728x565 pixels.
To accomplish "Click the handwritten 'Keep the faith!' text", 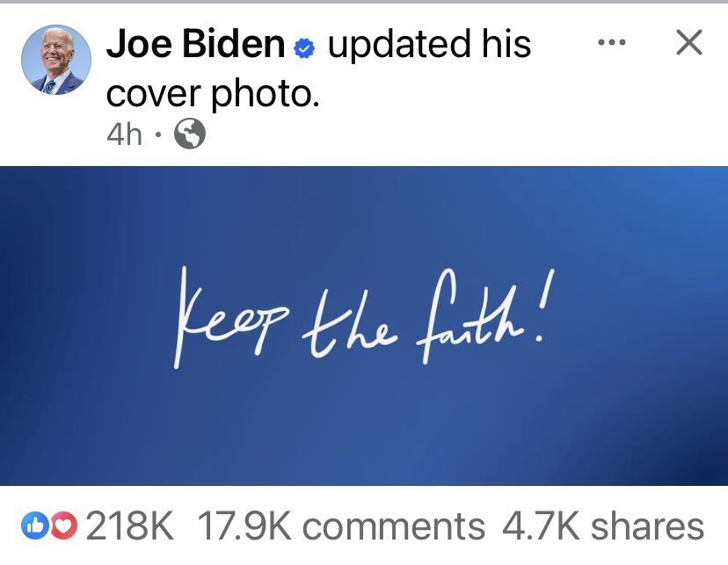I will (x=364, y=317).
